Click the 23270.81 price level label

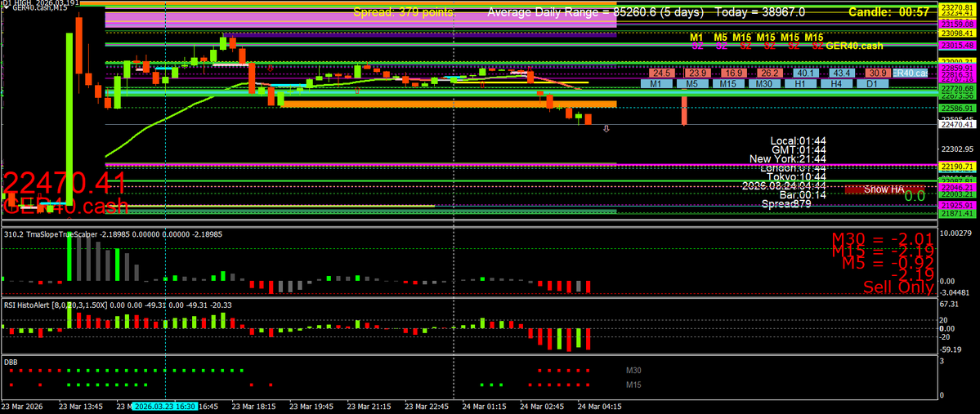click(955, 7)
